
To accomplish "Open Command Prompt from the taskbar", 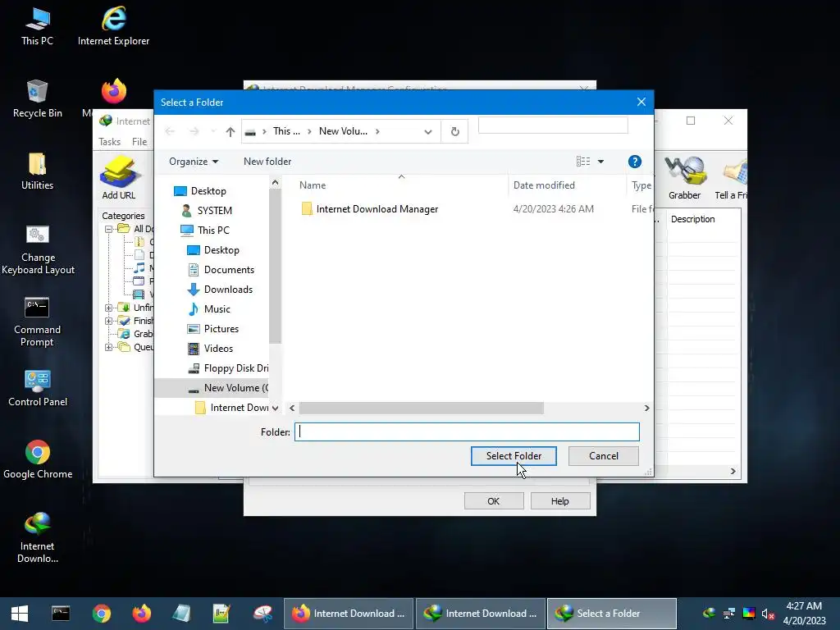I will point(61,614).
